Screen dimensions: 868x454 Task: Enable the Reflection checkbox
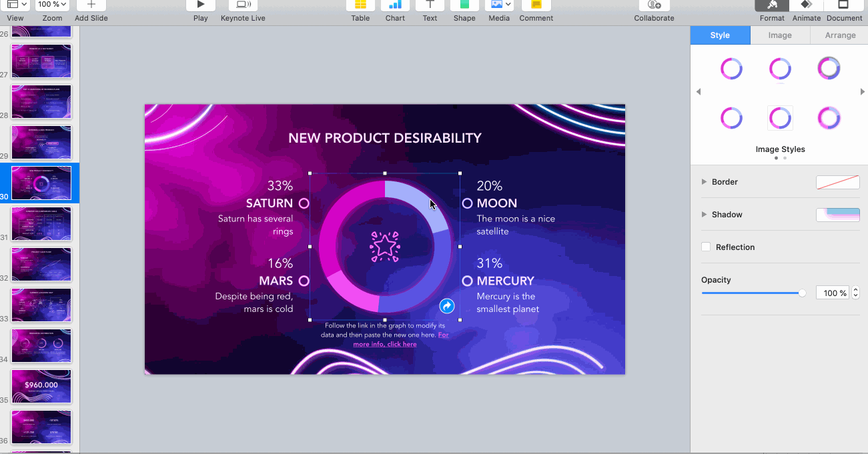click(x=706, y=247)
